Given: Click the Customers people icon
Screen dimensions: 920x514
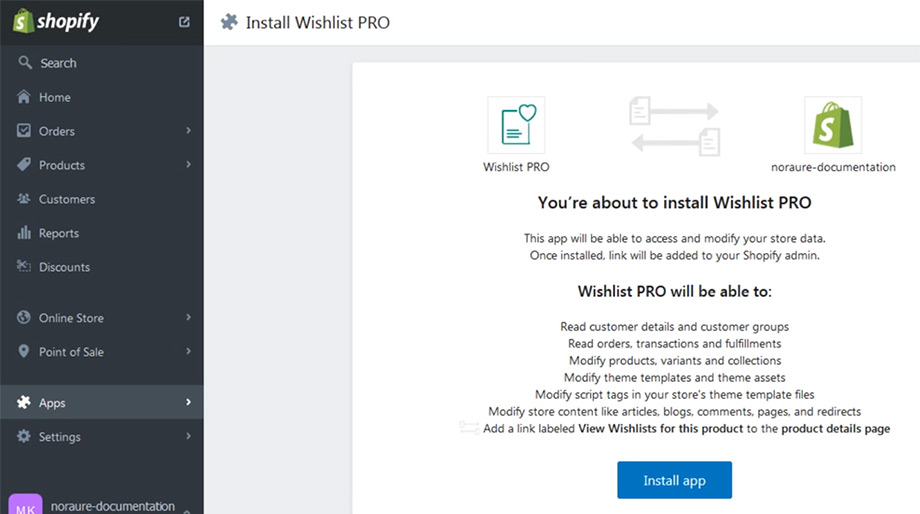Looking at the screenshot, I should (23, 198).
